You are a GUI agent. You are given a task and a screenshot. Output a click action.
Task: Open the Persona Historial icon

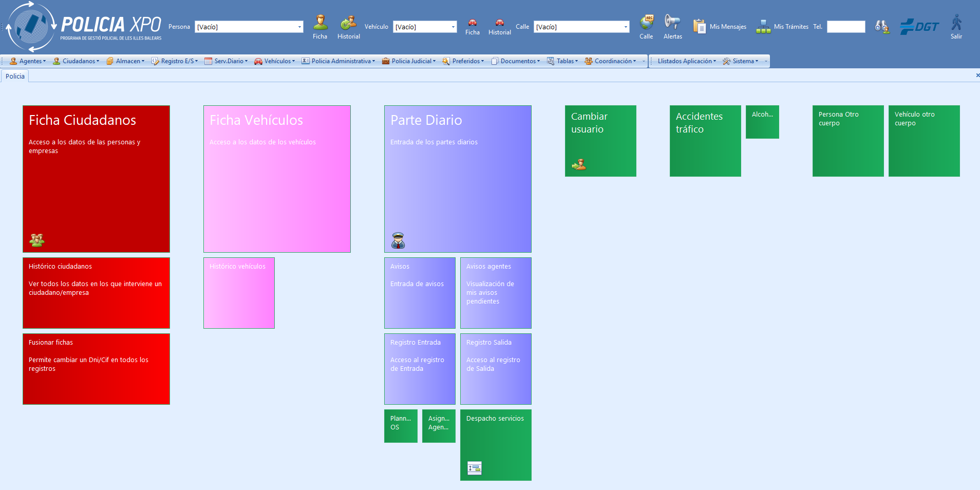[348, 23]
